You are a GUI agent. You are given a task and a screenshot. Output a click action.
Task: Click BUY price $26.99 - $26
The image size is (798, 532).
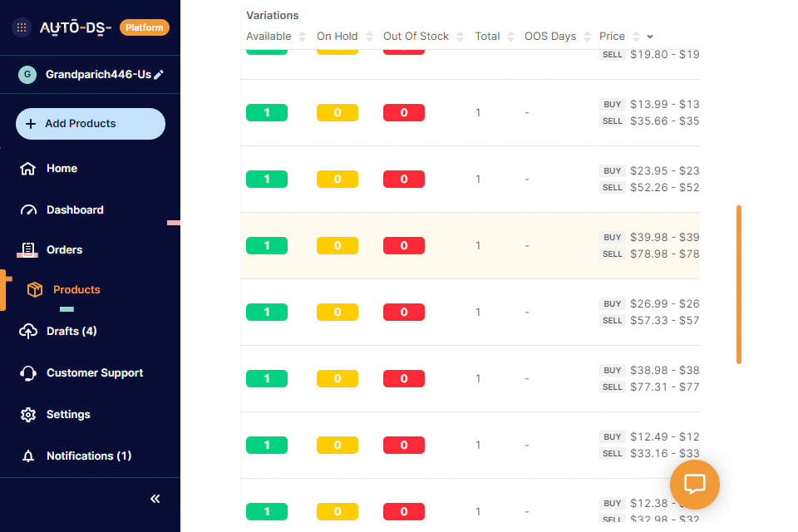[665, 304]
